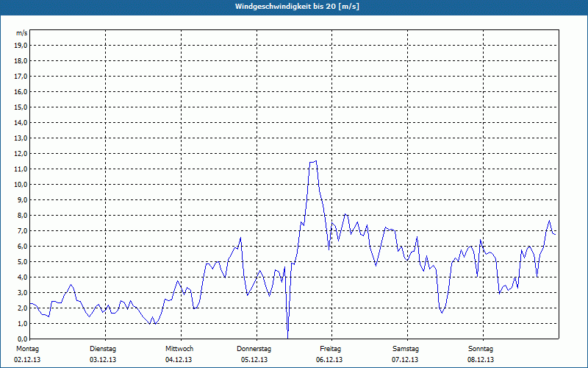Click the 'Sonntag' day label
Image resolution: width=588 pixels, height=368 pixels.
tap(481, 349)
